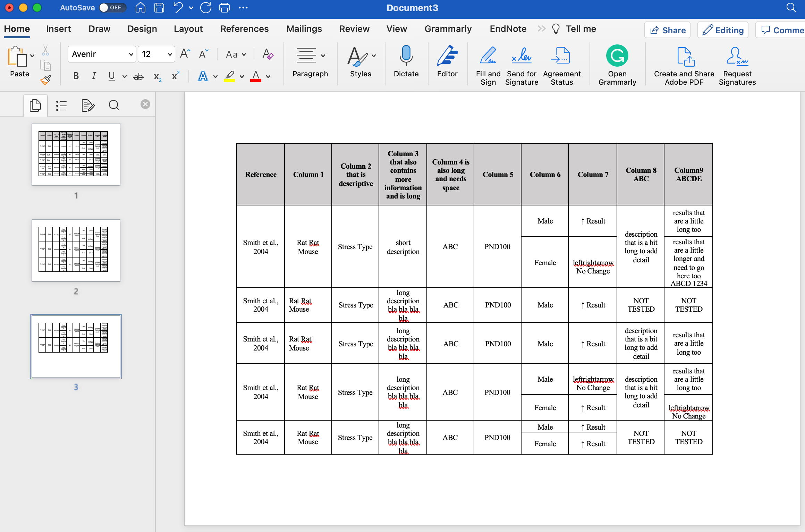Apply the yellow text highlight color
805x532 pixels.
(x=229, y=76)
